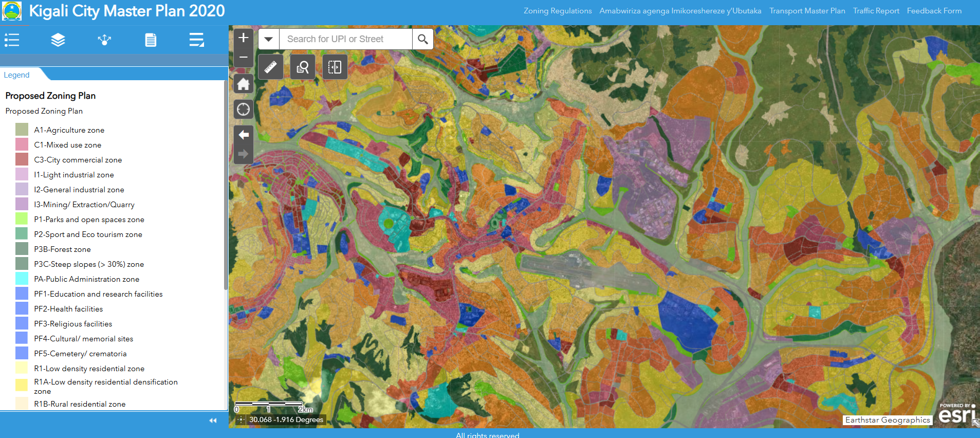980x438 pixels.
Task: Zoom in on the map
Action: pyautogui.click(x=244, y=37)
